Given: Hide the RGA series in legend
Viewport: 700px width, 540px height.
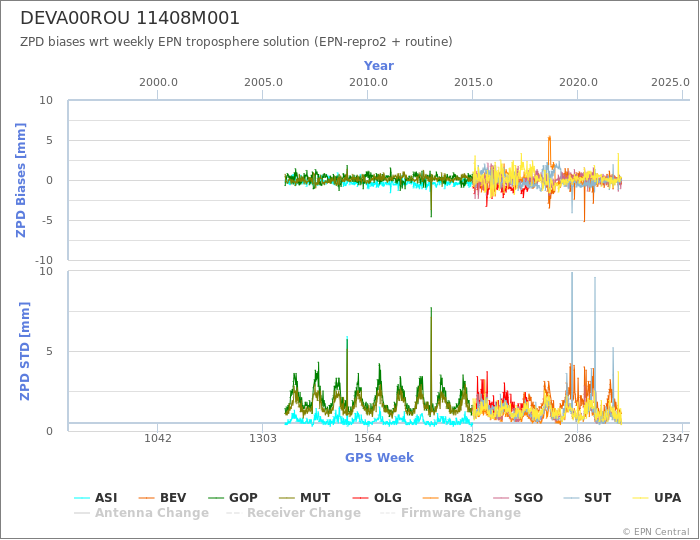Looking at the screenshot, I should (447, 498).
